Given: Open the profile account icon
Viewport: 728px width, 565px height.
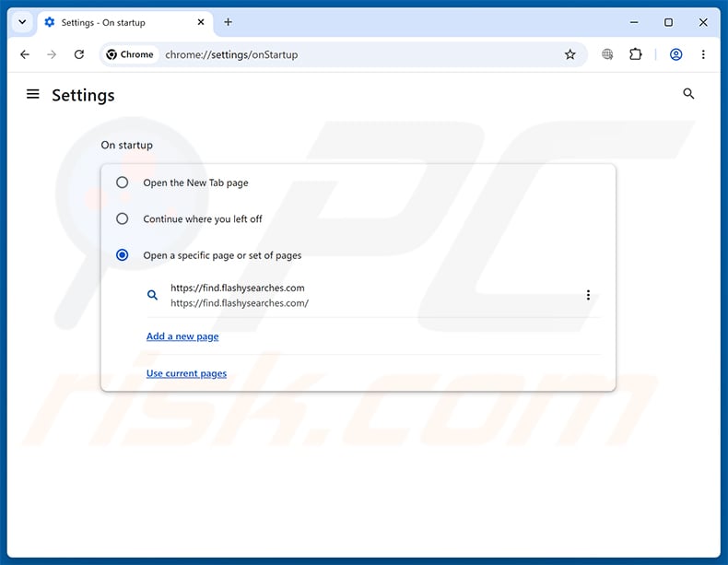Looking at the screenshot, I should pos(675,54).
